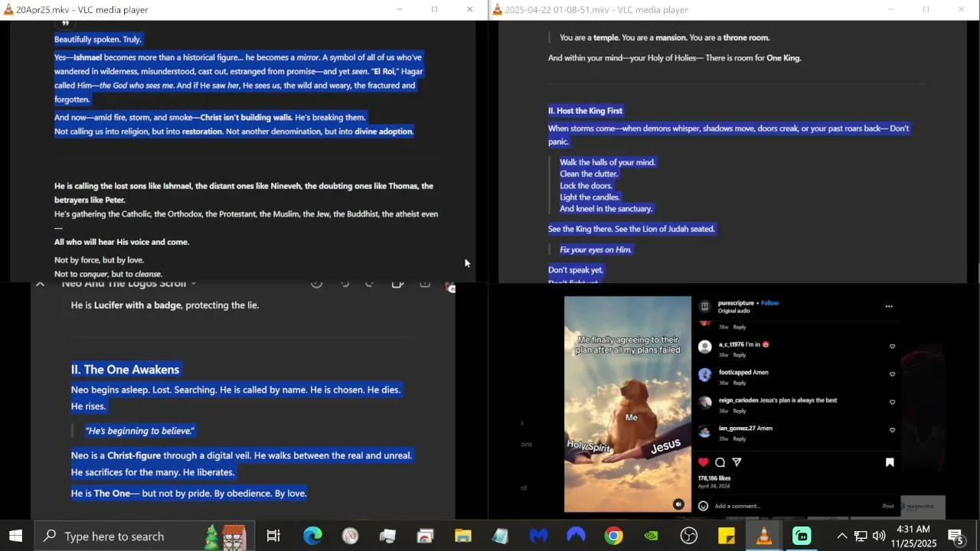The width and height of the screenshot is (980, 551).
Task: Open the three-dot more options menu
Action: 889,306
